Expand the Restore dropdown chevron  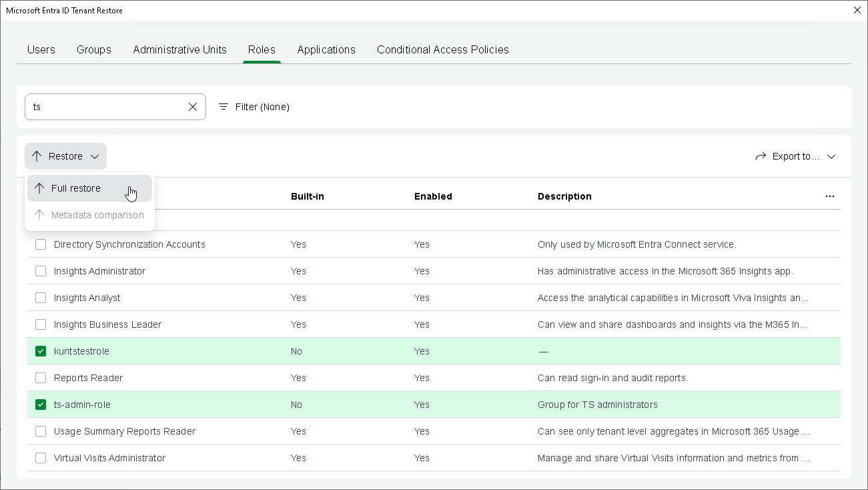(x=95, y=156)
